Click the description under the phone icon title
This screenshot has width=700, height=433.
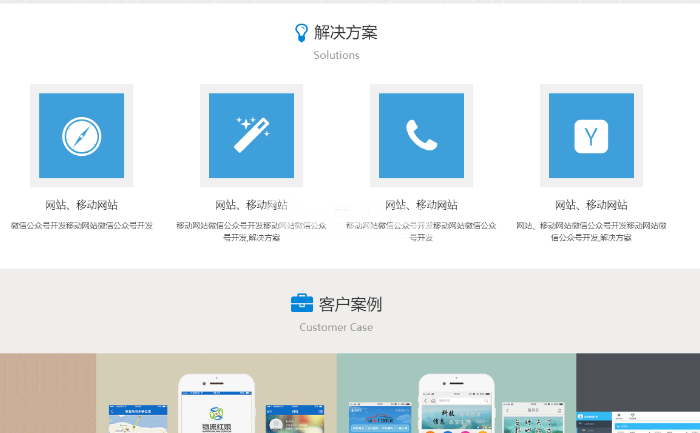[x=421, y=231]
